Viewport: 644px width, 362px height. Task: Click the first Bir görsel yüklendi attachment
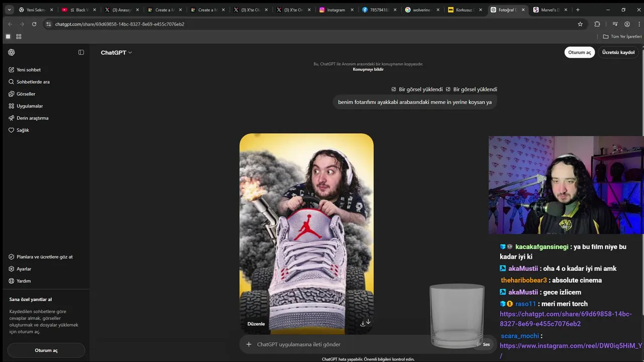click(417, 89)
